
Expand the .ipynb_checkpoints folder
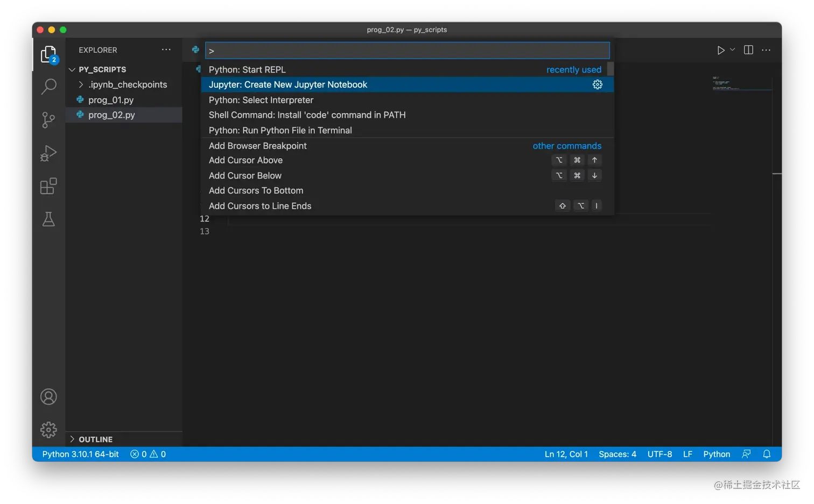point(124,84)
